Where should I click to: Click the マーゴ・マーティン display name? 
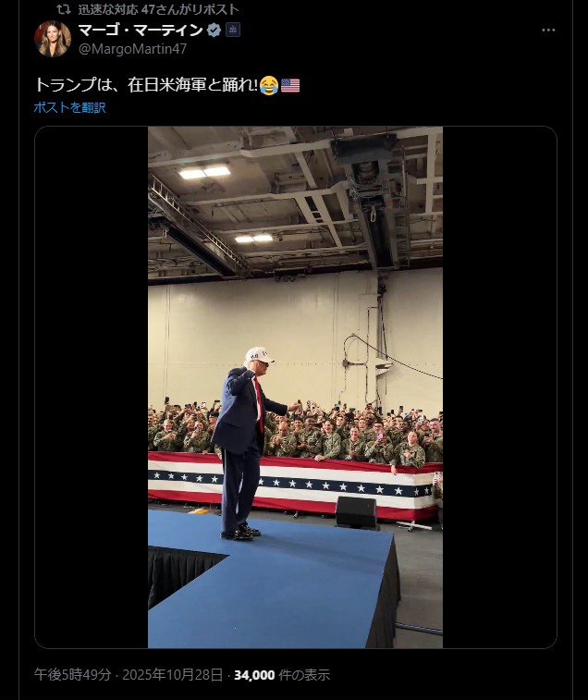tap(141, 30)
